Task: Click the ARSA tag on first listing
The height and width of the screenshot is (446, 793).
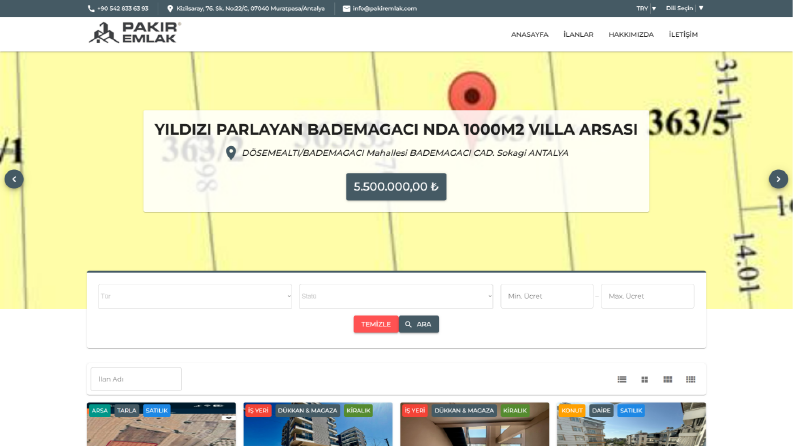Action: click(x=100, y=411)
